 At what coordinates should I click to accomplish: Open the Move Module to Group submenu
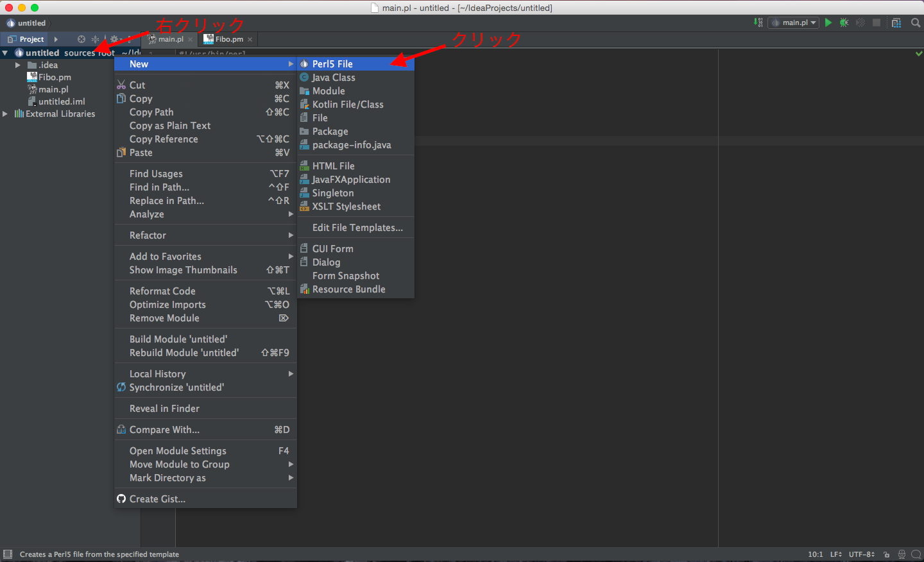coord(205,464)
